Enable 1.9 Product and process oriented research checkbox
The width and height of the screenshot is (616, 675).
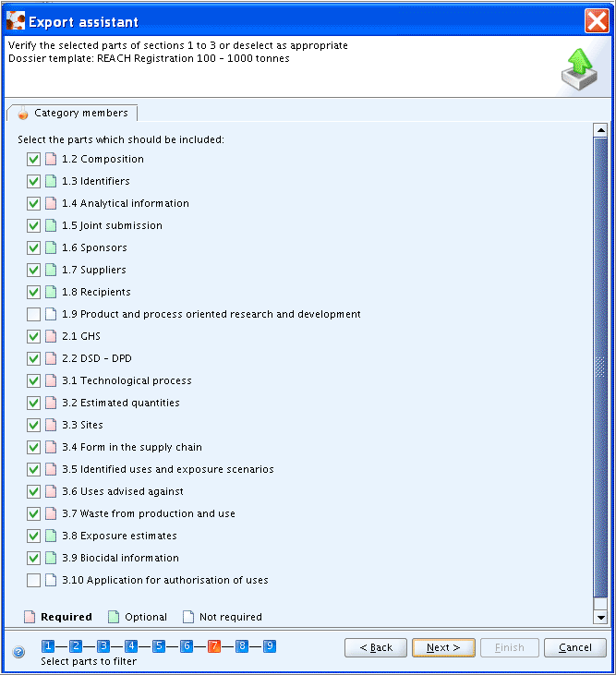tap(33, 314)
